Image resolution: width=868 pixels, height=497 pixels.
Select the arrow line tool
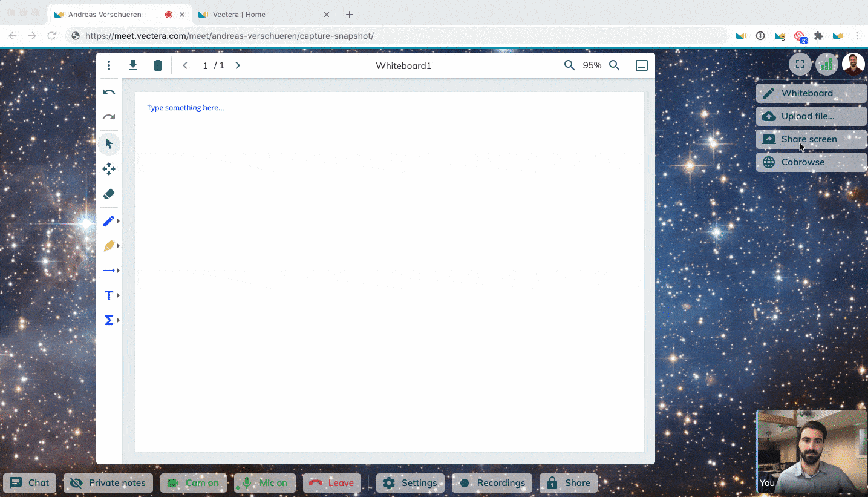tap(108, 271)
